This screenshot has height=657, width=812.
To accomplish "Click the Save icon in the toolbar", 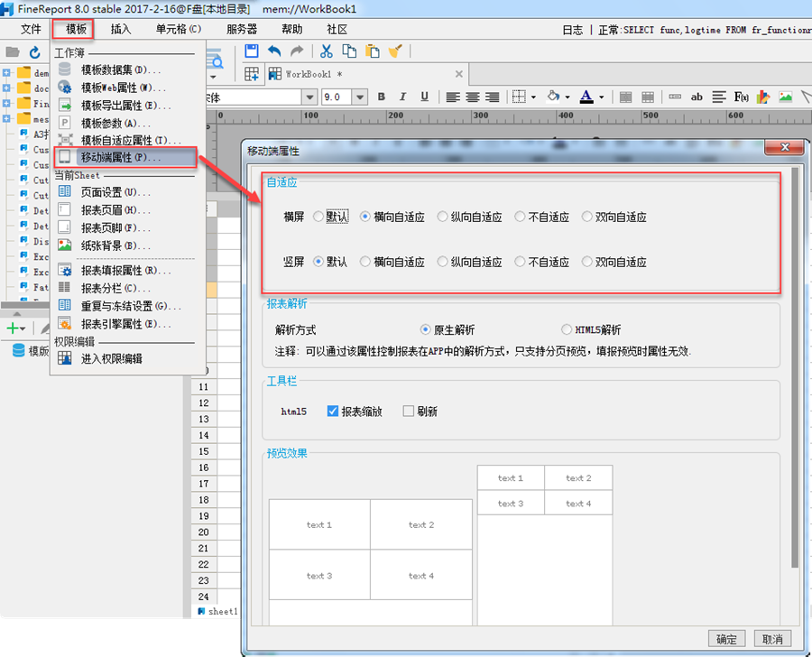I will coord(252,51).
